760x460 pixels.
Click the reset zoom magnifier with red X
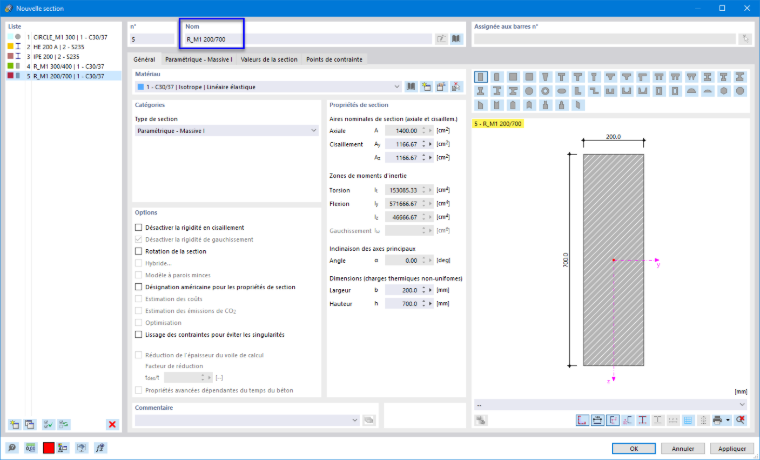740,420
